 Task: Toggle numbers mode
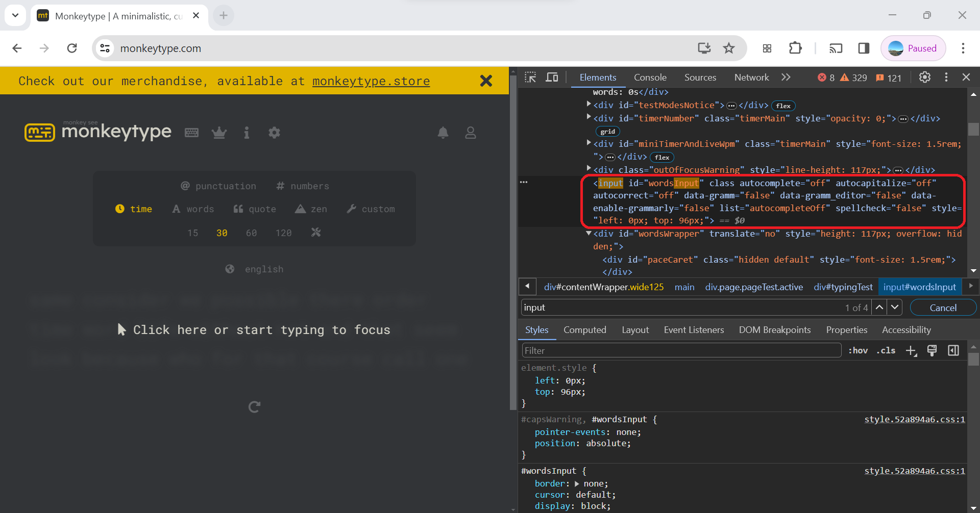[x=303, y=186]
